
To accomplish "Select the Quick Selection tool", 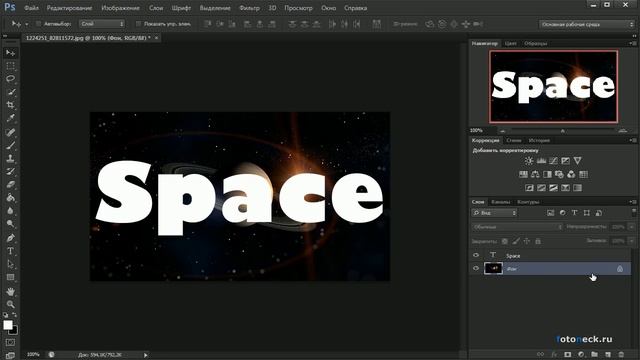I will [11, 92].
